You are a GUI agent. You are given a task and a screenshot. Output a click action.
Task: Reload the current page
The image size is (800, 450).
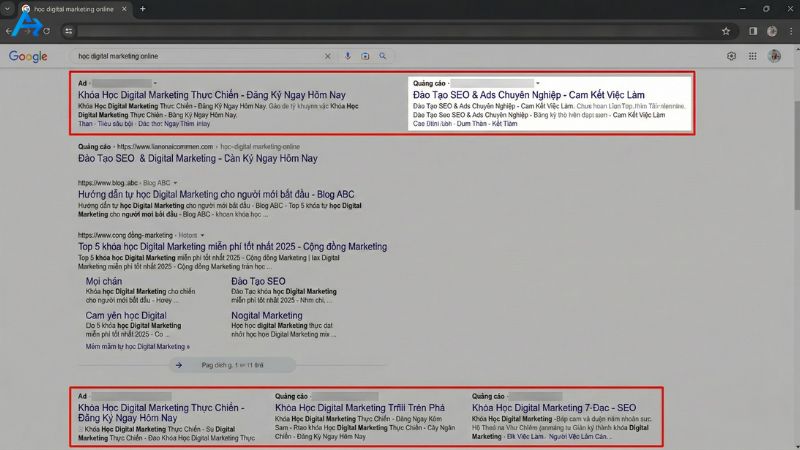[x=46, y=31]
